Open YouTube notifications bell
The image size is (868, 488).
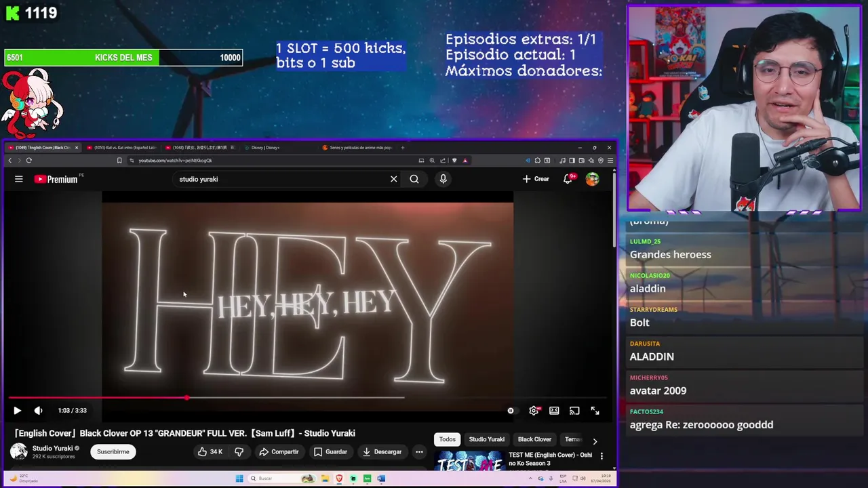pos(568,179)
